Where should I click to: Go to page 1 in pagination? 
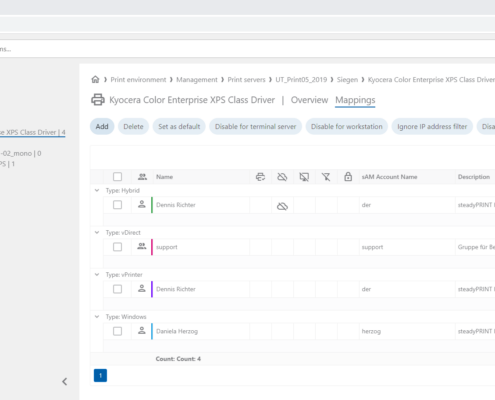click(100, 376)
